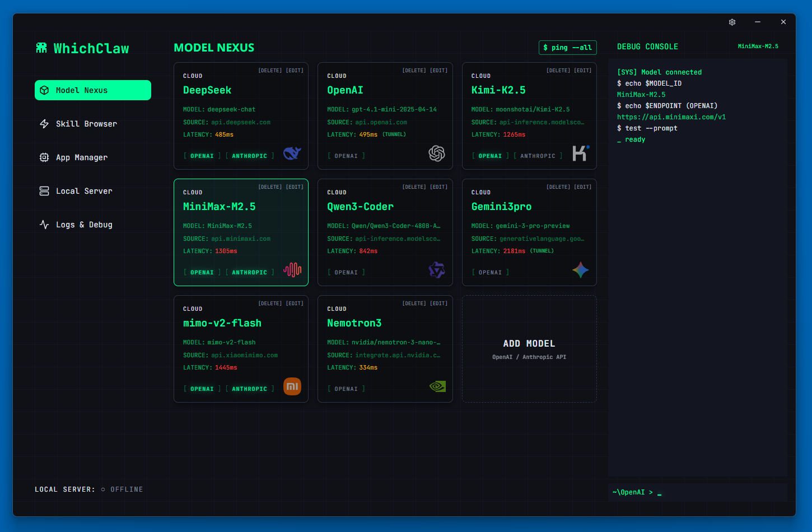The height and width of the screenshot is (532, 812).
Task: Toggle the ANTHROPIC badge on DeepSeek card
Action: point(249,156)
